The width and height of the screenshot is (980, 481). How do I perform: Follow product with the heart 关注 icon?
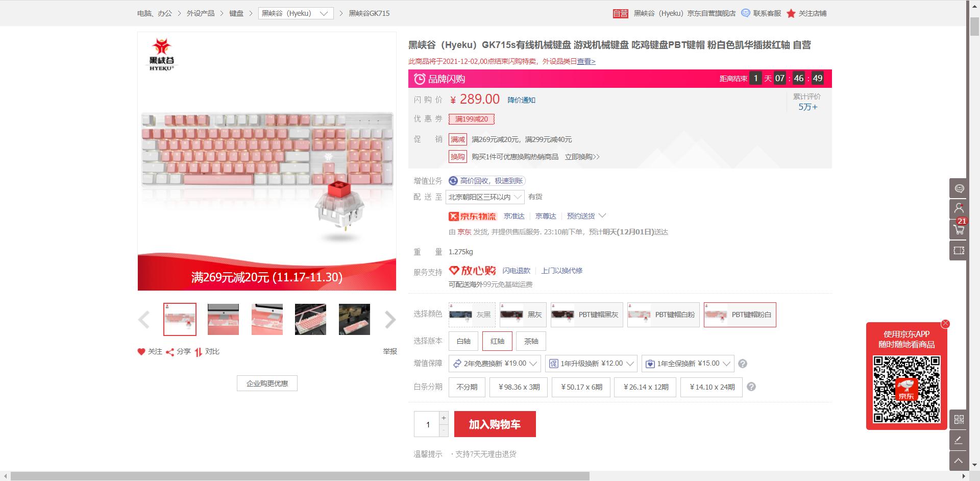(x=150, y=351)
